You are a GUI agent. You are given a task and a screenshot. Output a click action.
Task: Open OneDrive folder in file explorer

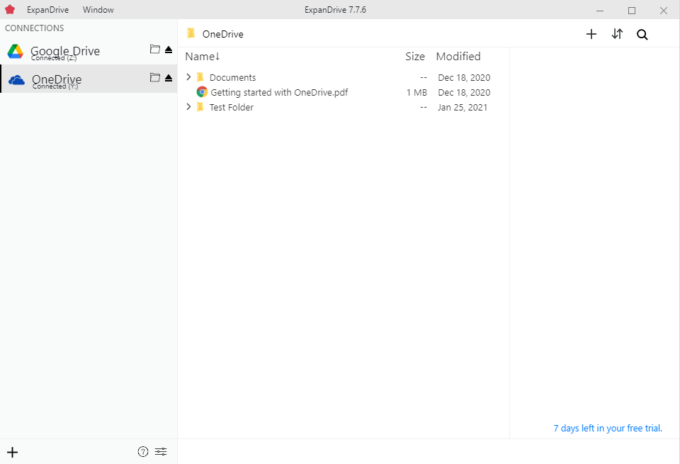(x=155, y=78)
